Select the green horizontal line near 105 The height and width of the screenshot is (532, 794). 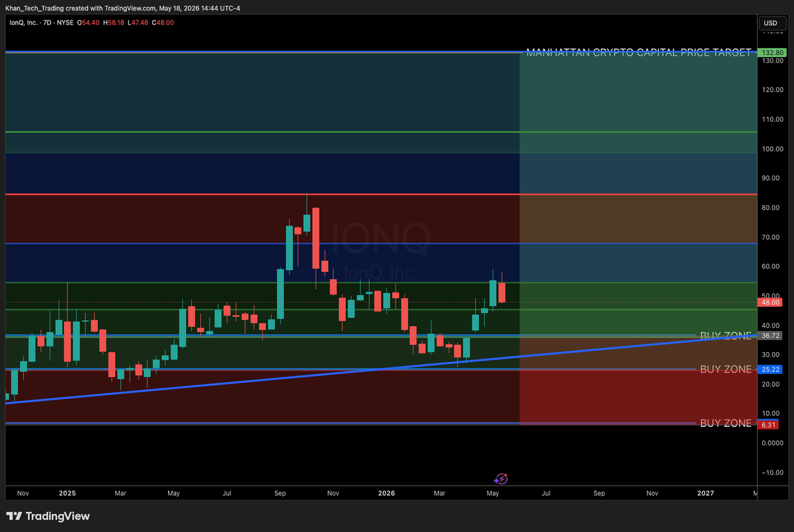(x=380, y=132)
